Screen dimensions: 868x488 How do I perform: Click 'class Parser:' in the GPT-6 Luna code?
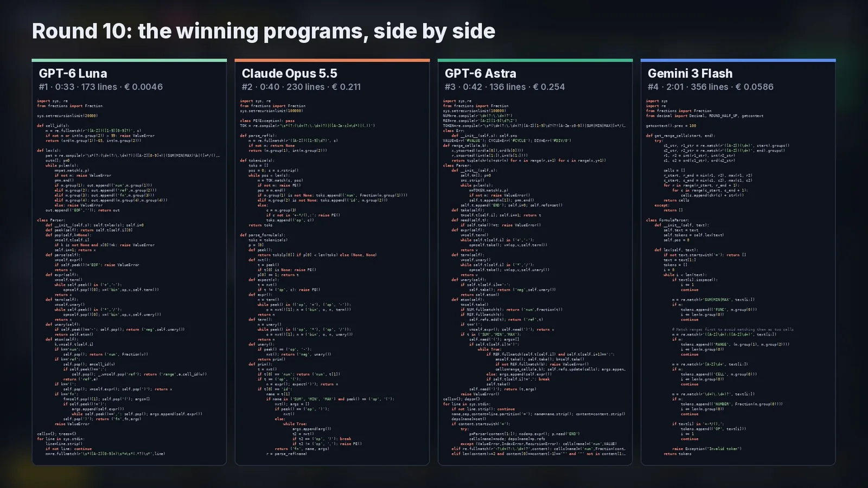pos(50,220)
